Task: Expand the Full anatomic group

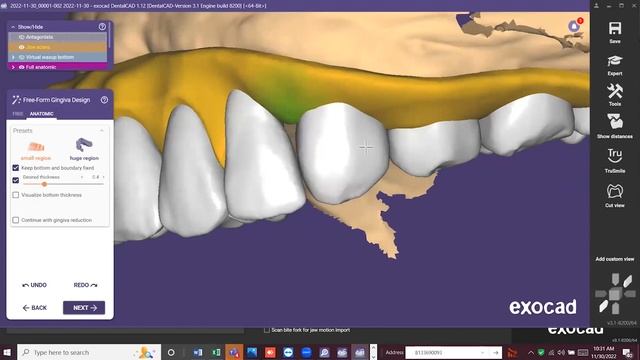Action: (13, 67)
